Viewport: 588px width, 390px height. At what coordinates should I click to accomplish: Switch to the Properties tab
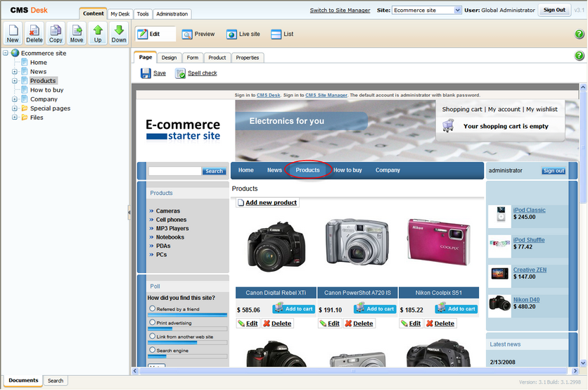(248, 58)
